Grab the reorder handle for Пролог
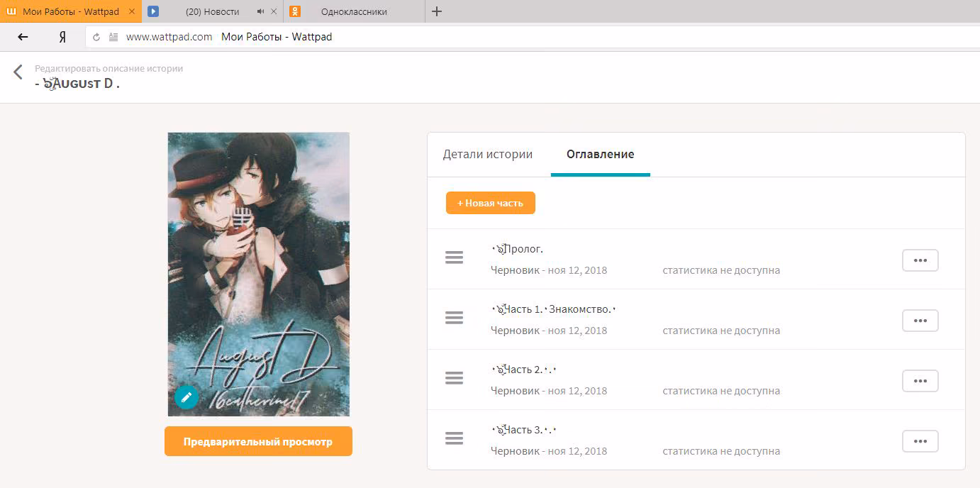 tap(454, 257)
